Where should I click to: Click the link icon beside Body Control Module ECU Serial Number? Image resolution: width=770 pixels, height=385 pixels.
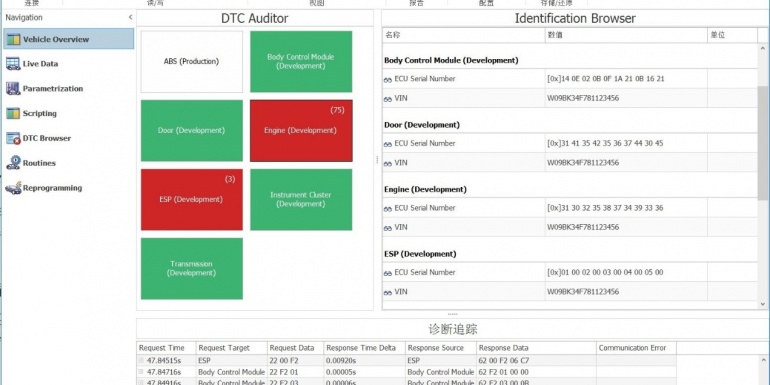387,80
